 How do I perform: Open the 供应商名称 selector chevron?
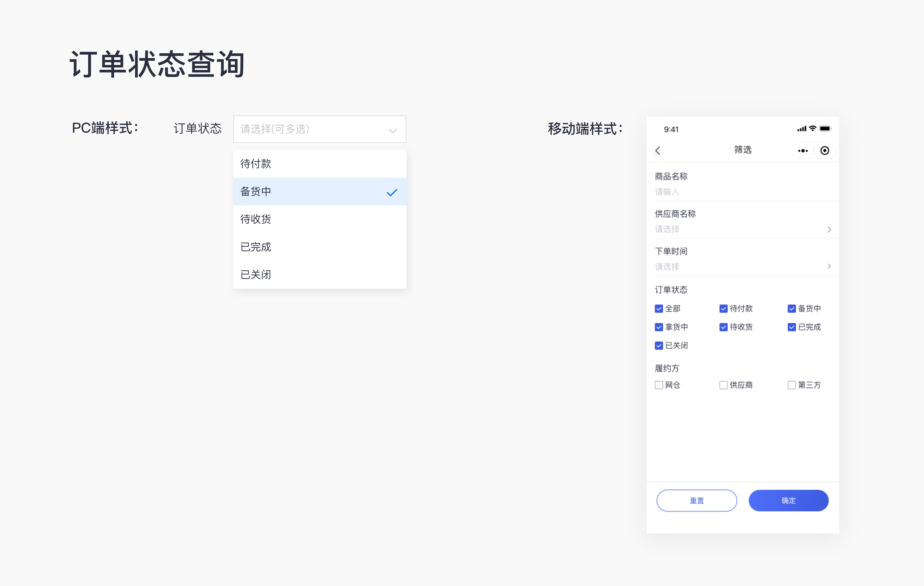829,230
